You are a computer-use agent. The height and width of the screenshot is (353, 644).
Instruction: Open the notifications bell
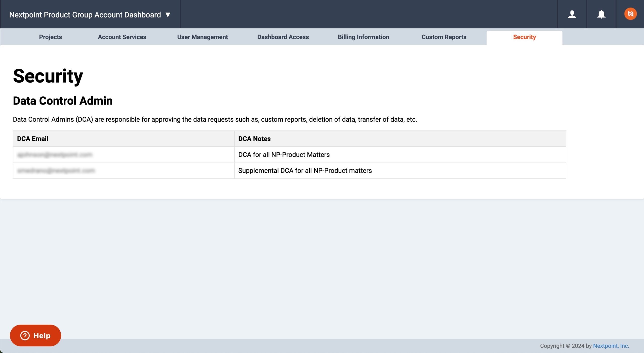(x=601, y=14)
